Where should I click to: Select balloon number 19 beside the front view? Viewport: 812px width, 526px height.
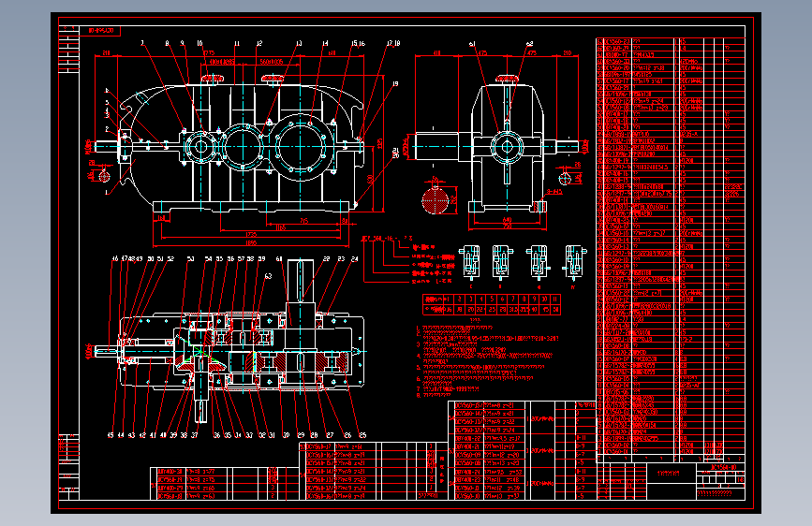(395, 83)
